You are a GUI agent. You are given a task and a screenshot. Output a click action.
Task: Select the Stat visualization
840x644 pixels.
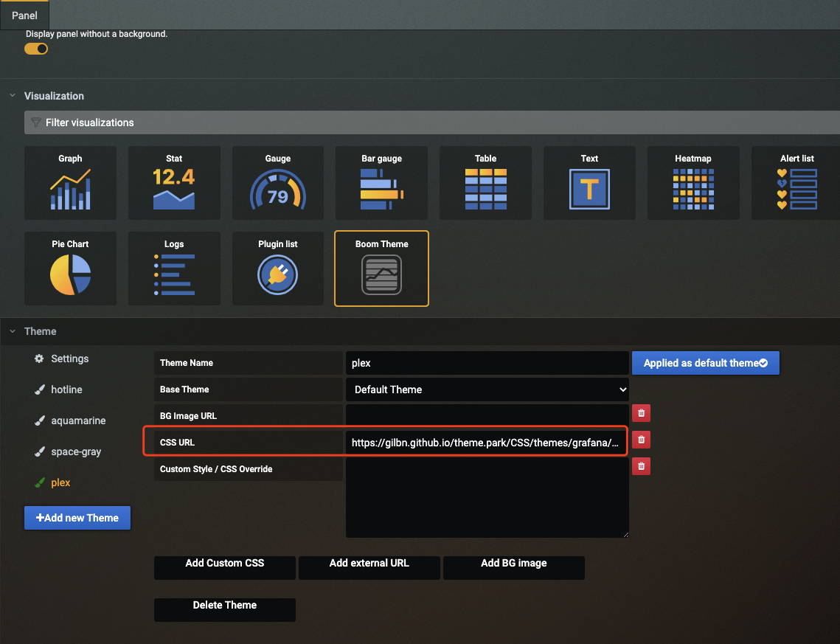[x=174, y=183]
